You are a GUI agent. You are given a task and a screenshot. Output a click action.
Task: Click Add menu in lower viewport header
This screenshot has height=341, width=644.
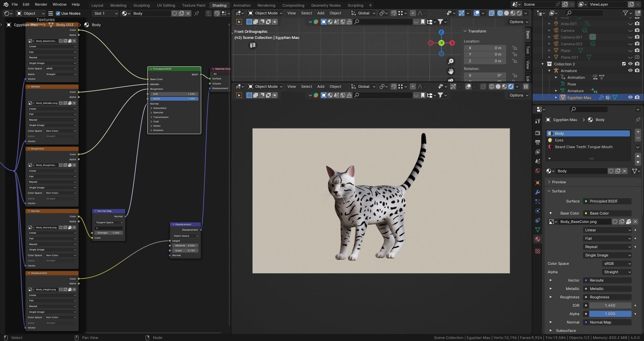(321, 87)
